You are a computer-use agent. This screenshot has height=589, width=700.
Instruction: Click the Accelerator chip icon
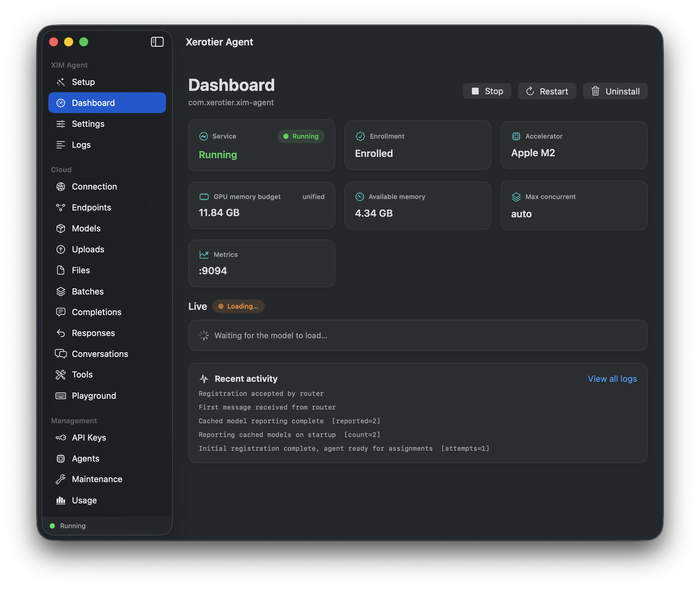[x=516, y=136]
